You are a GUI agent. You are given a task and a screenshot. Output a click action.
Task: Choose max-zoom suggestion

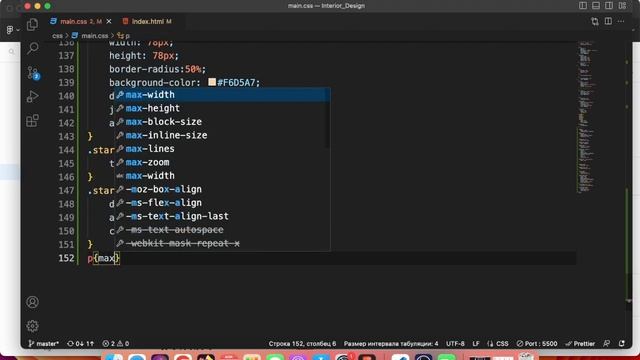pyautogui.click(x=222, y=162)
